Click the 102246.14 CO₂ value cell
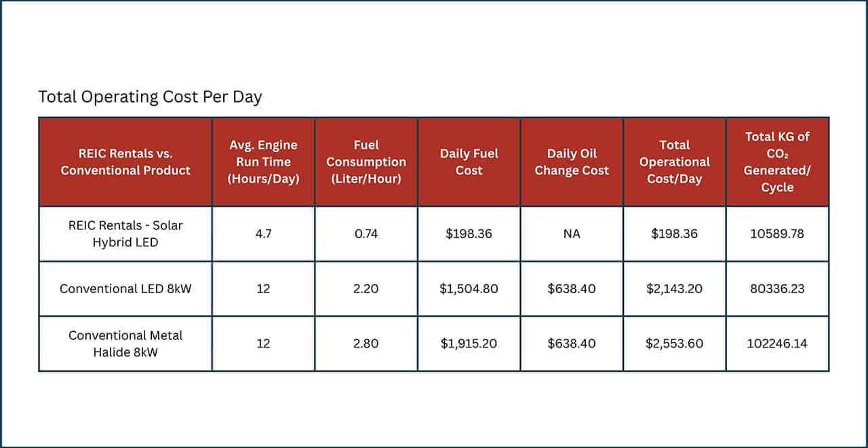This screenshot has width=868, height=448. click(777, 343)
